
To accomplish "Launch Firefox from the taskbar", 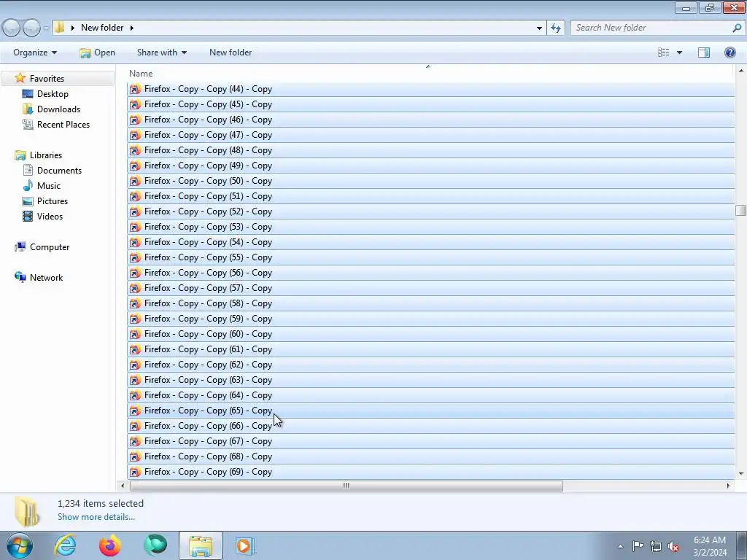I will [x=110, y=545].
